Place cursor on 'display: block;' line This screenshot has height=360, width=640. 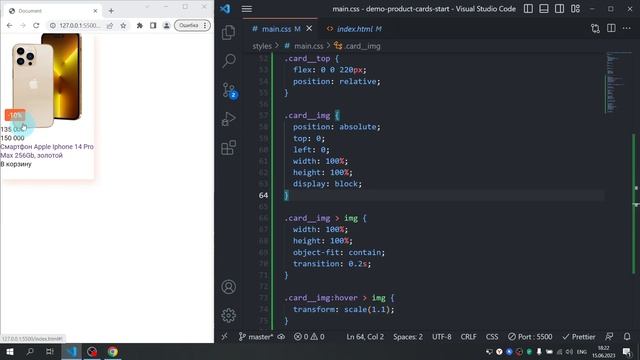327,184
